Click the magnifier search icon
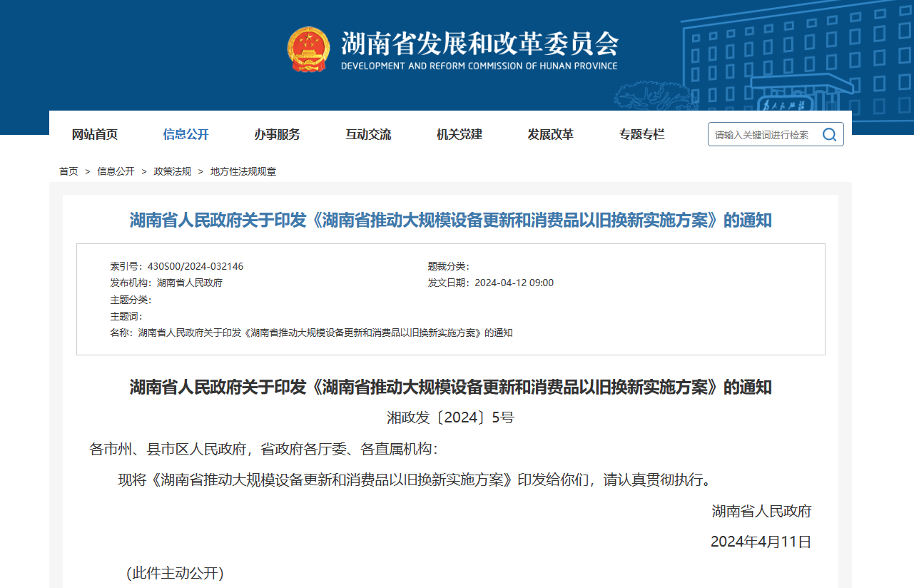Image resolution: width=914 pixels, height=588 pixels. coord(829,135)
